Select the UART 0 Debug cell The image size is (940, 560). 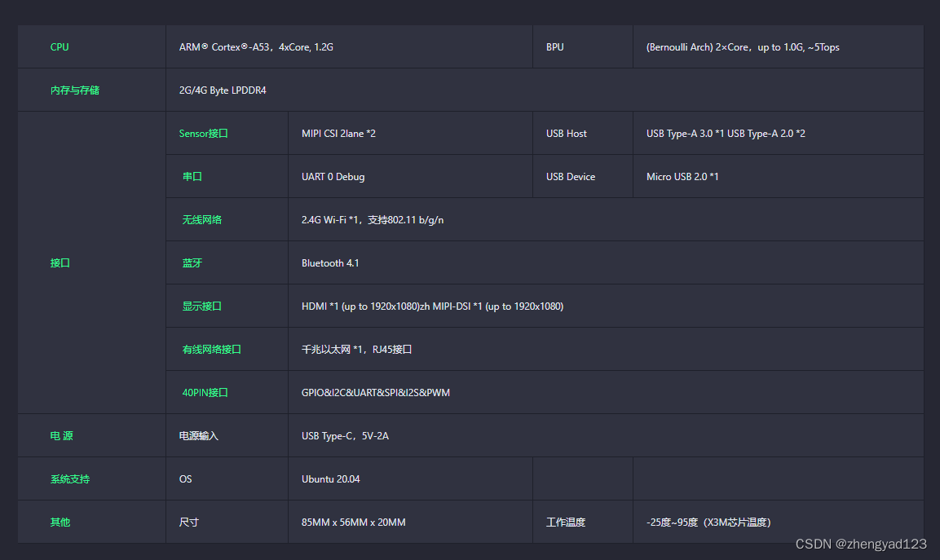[x=410, y=176]
